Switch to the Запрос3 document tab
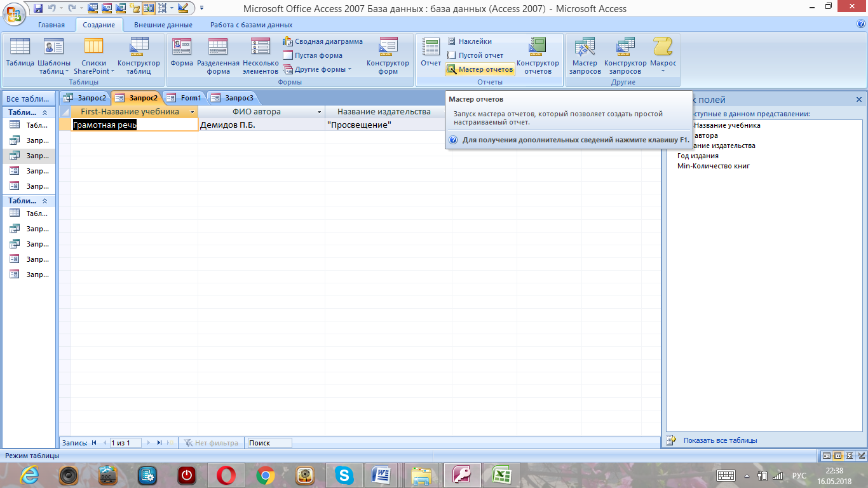868x488 pixels. (233, 98)
